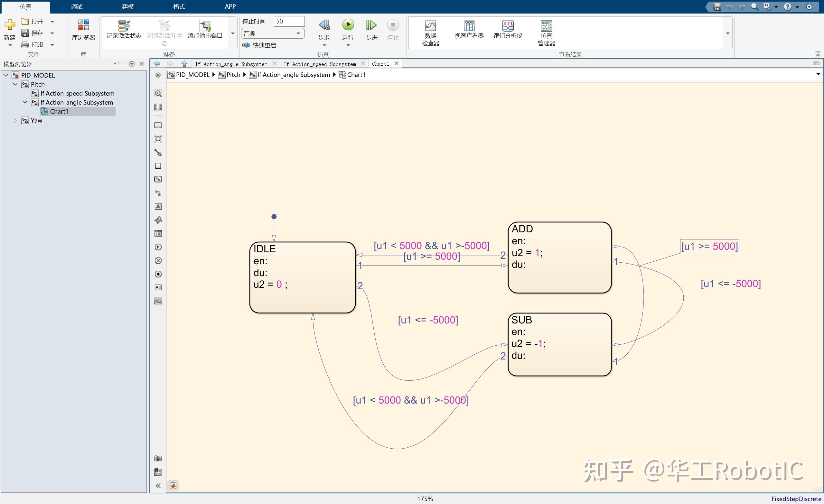Toggle Fast Restart (快速重启) option
Viewport: 824px width, 504px height.
click(259, 45)
